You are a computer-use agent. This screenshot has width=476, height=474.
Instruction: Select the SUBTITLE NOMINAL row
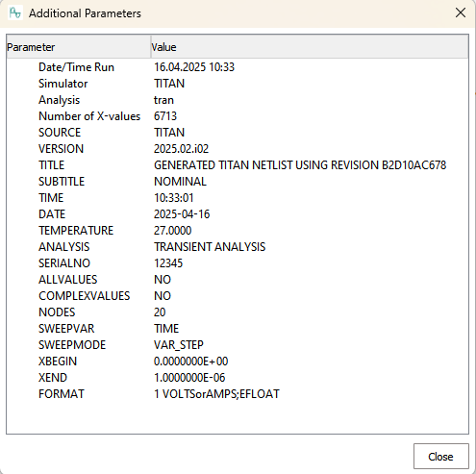[x=238, y=182]
